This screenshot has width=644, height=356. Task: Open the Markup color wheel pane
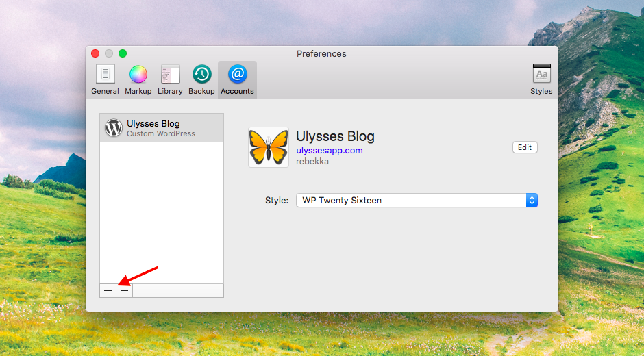coord(138,79)
